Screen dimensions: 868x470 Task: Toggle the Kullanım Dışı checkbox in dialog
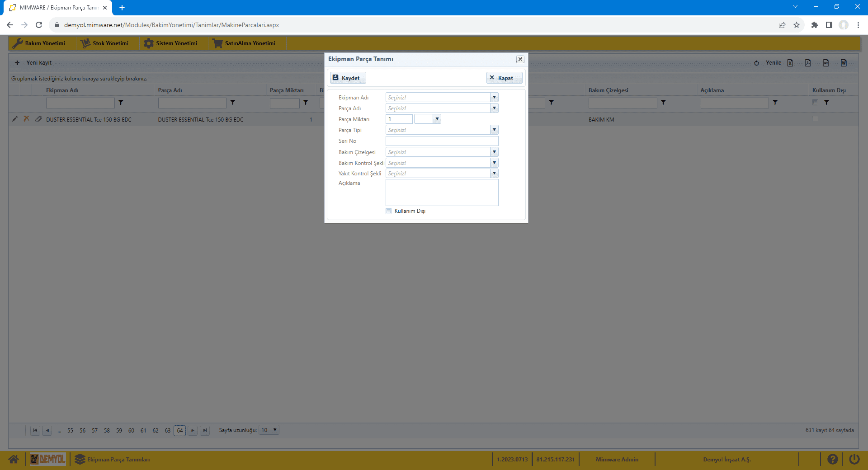pos(389,211)
